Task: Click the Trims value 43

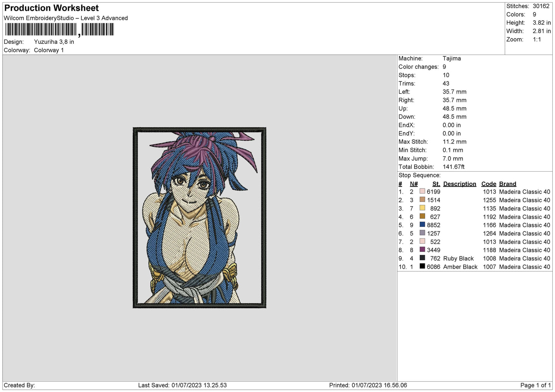Action: (446, 84)
